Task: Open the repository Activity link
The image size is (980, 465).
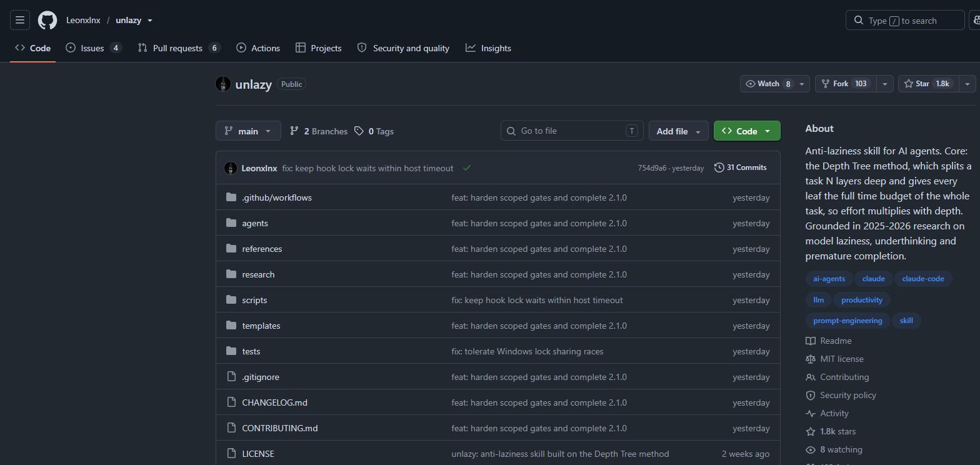Action: [x=827, y=413]
